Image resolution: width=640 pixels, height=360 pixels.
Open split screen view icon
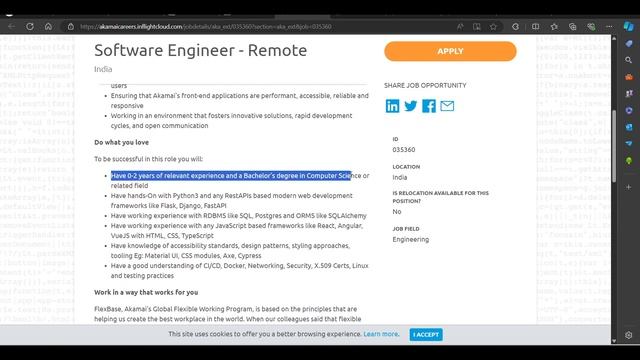pyautogui.click(x=536, y=27)
